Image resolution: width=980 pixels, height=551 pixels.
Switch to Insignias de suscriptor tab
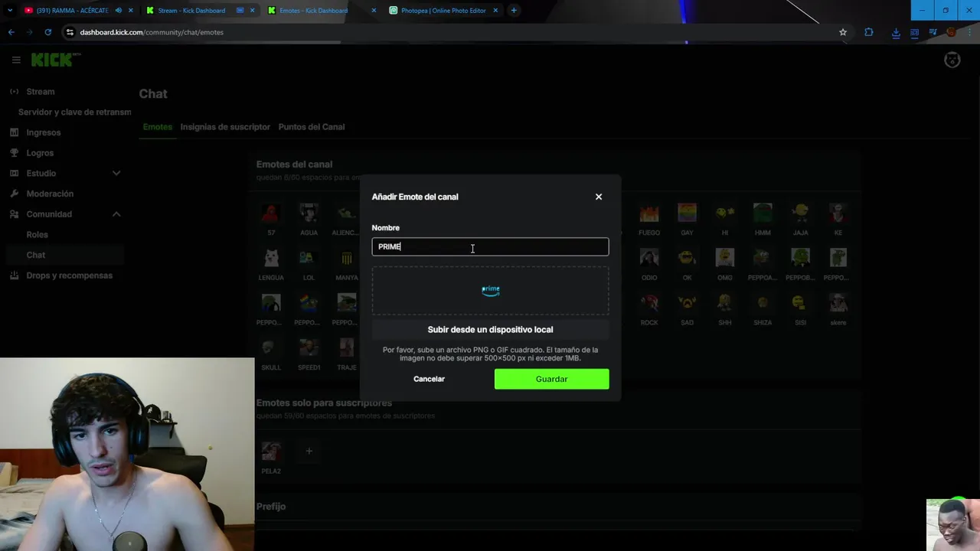pyautogui.click(x=225, y=127)
